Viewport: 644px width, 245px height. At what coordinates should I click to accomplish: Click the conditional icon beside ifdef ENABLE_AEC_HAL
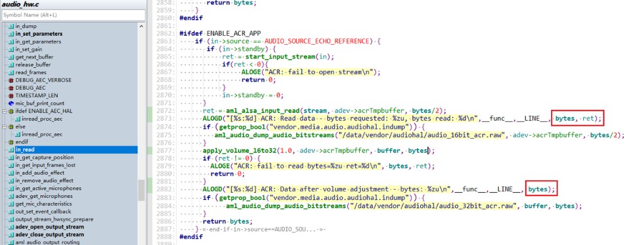tap(11, 111)
